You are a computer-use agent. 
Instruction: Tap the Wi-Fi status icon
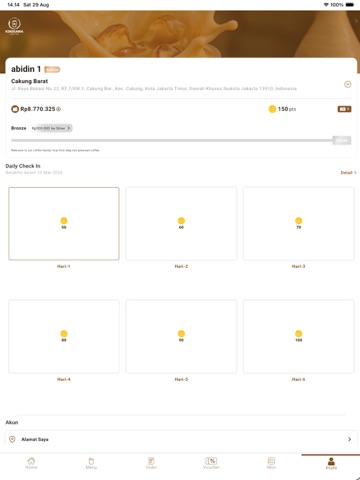point(326,5)
